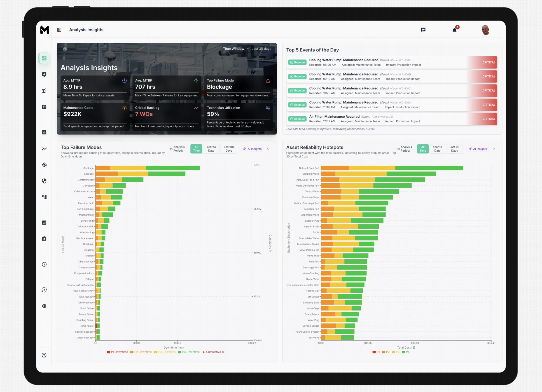Open the ID badge sidebar icon
542x392 pixels.
(44, 239)
